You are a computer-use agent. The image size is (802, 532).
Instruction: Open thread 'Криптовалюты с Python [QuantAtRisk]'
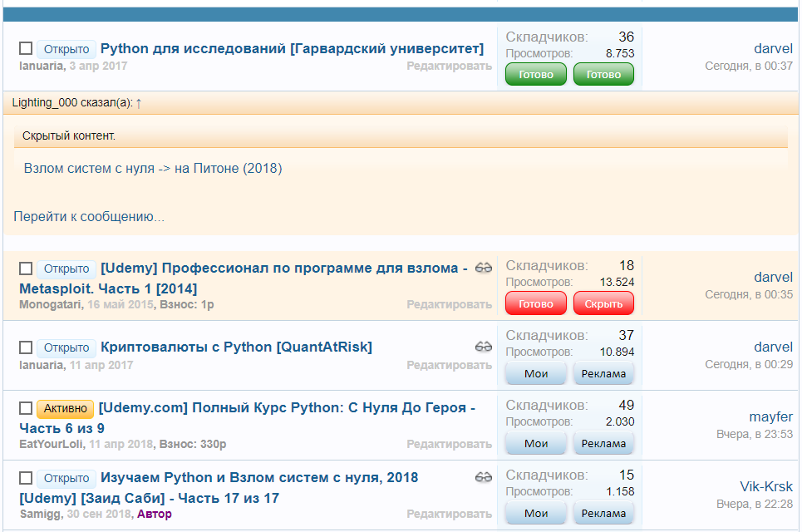coord(236,347)
